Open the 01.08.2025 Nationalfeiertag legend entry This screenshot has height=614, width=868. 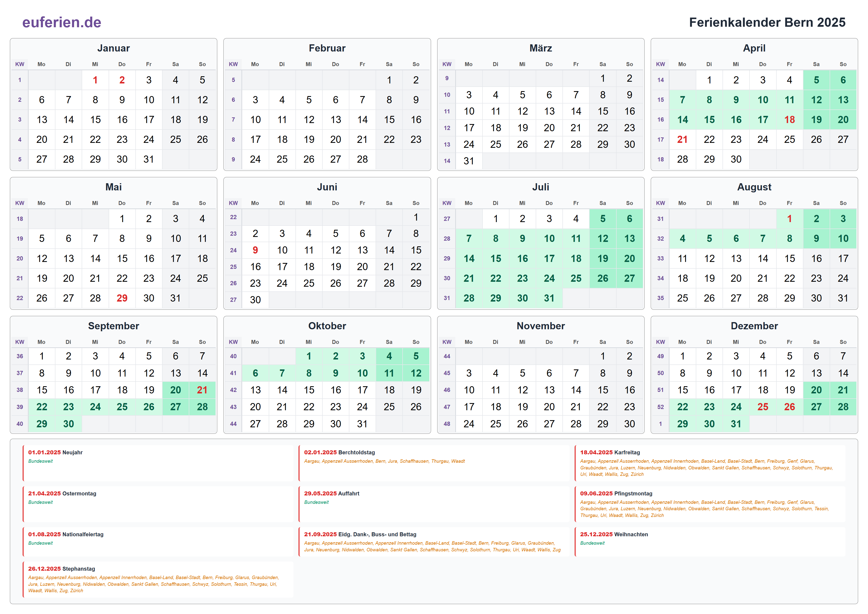[x=158, y=542]
